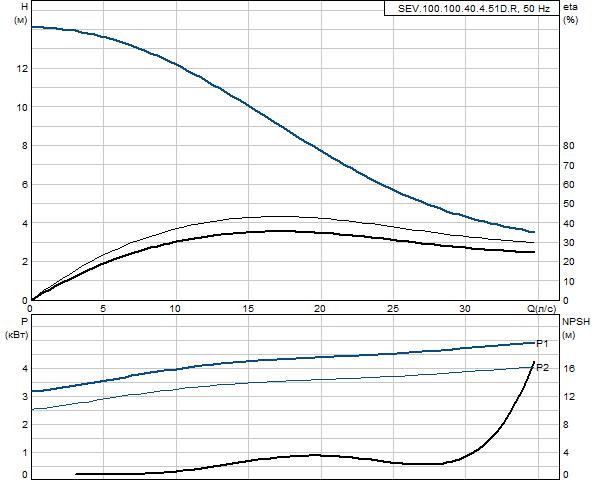The image size is (592, 480).
Task: Click the 50 value on eta axis
Action: [569, 204]
